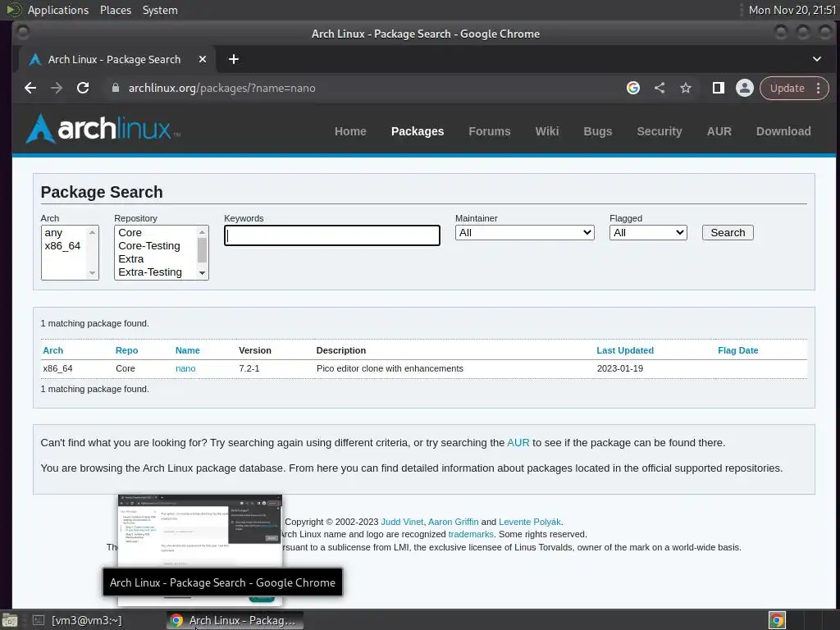Open the Forums nav link
The image size is (840, 630).
pyautogui.click(x=490, y=131)
